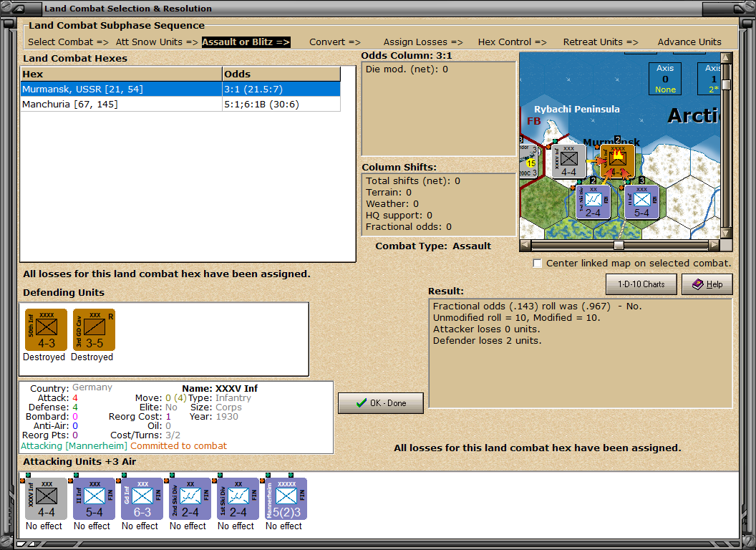Click the Hex Control subphase step
Screen dimensions: 756x550
(x=512, y=42)
